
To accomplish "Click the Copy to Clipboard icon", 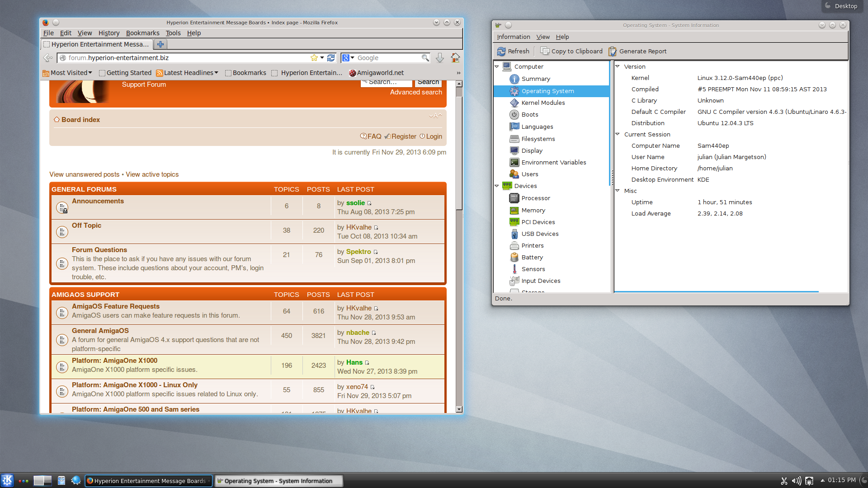I will pyautogui.click(x=545, y=52).
